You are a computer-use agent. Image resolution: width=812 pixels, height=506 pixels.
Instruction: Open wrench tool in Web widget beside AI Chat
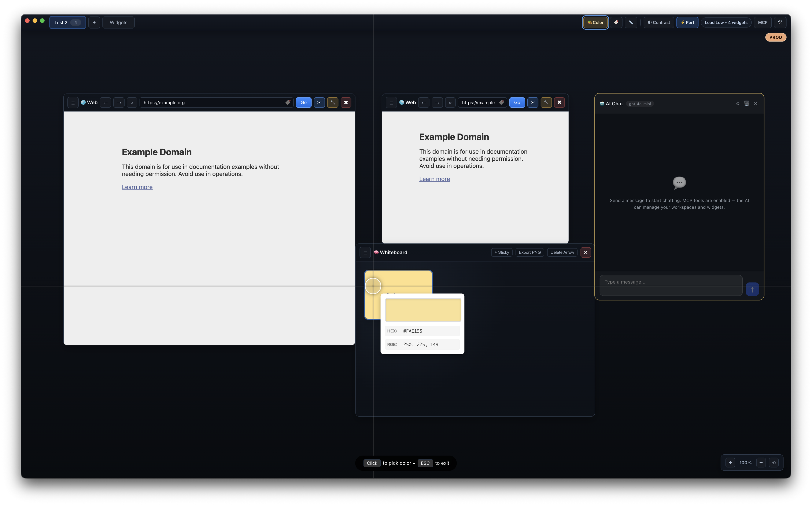tap(546, 102)
